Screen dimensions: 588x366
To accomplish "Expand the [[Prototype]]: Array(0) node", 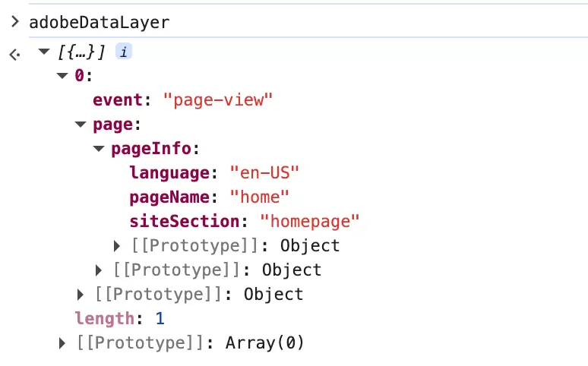I will [x=62, y=343].
